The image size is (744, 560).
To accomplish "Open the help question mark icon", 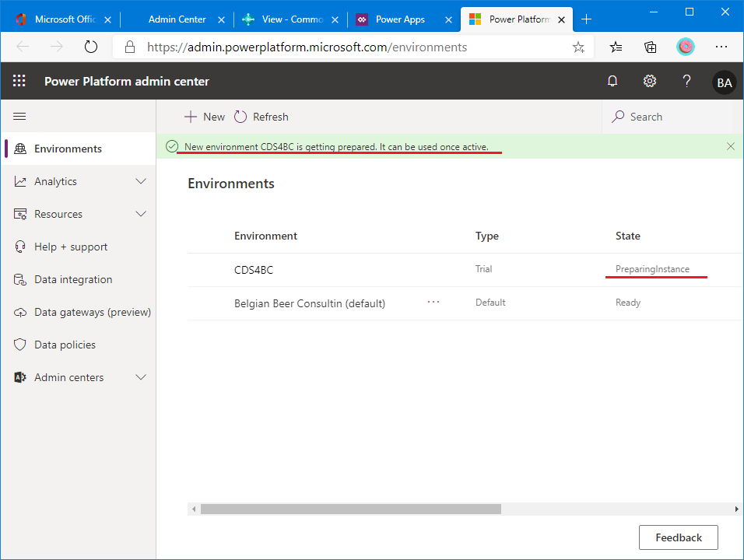I will (686, 81).
